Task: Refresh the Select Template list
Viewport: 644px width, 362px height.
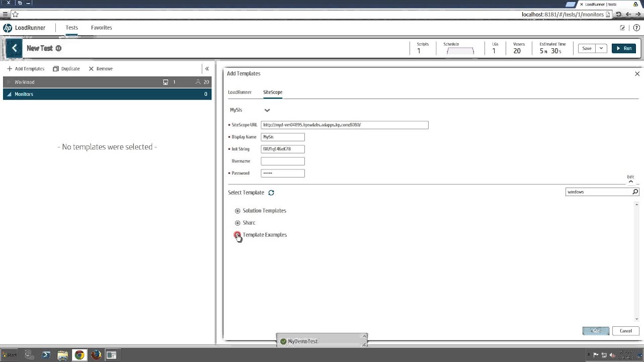Action: point(271,193)
